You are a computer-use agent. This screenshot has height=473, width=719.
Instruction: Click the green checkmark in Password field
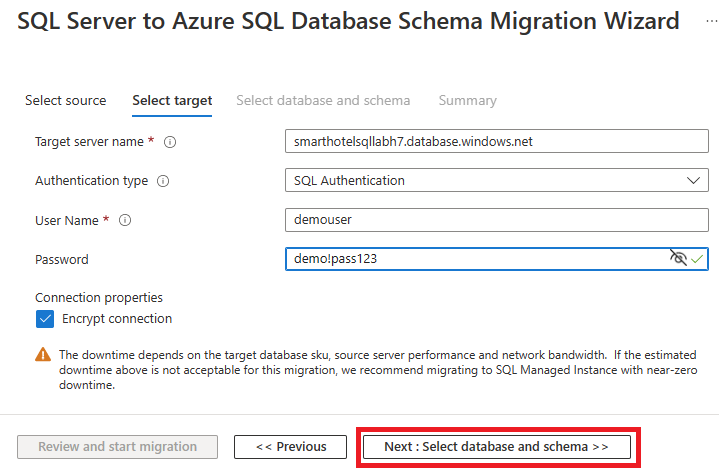pyautogui.click(x=697, y=259)
